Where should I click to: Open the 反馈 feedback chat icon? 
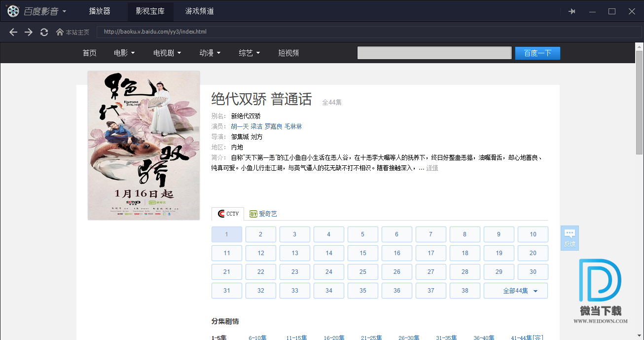click(x=570, y=238)
